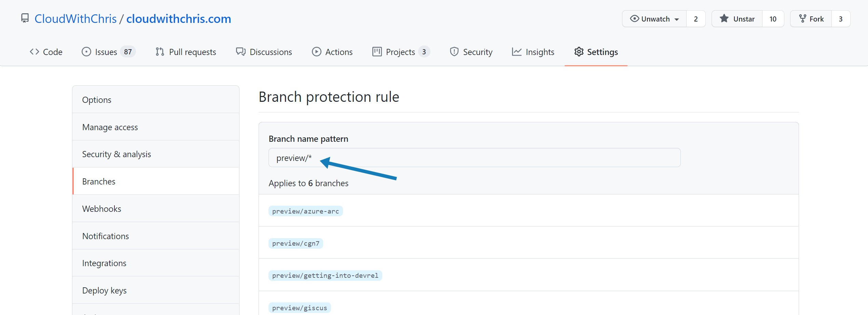The width and height of the screenshot is (868, 315).
Task: Open the Deploy keys section
Action: click(105, 290)
